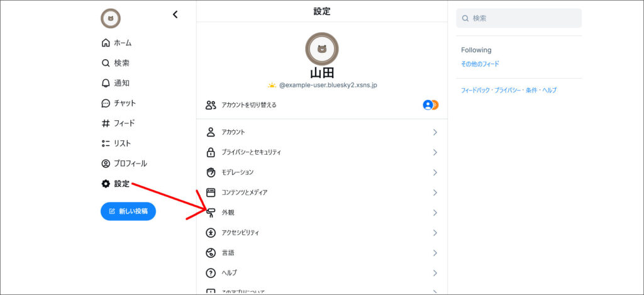Click the display name 山田

(322, 73)
